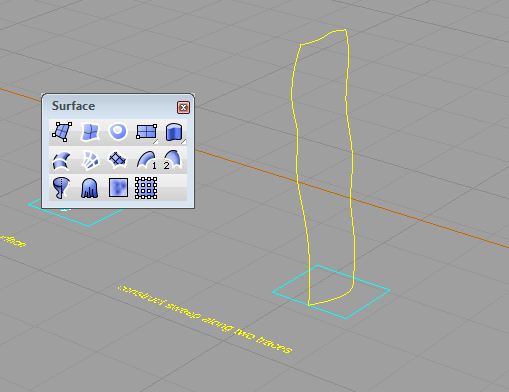
Task: Open Heightfield from image tool
Action: point(118,188)
